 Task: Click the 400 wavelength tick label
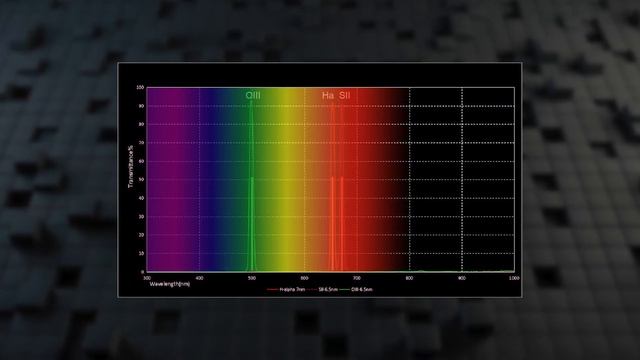199,278
